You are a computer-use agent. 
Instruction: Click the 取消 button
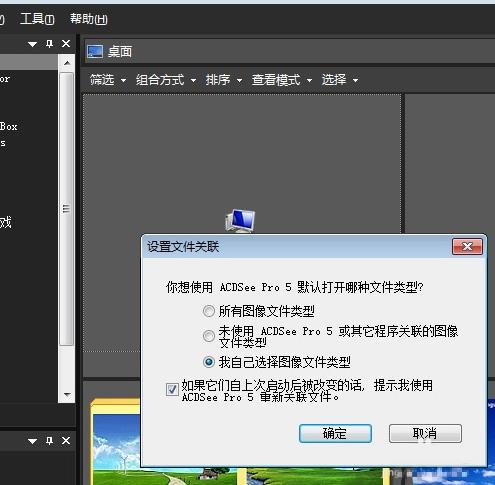tap(425, 433)
